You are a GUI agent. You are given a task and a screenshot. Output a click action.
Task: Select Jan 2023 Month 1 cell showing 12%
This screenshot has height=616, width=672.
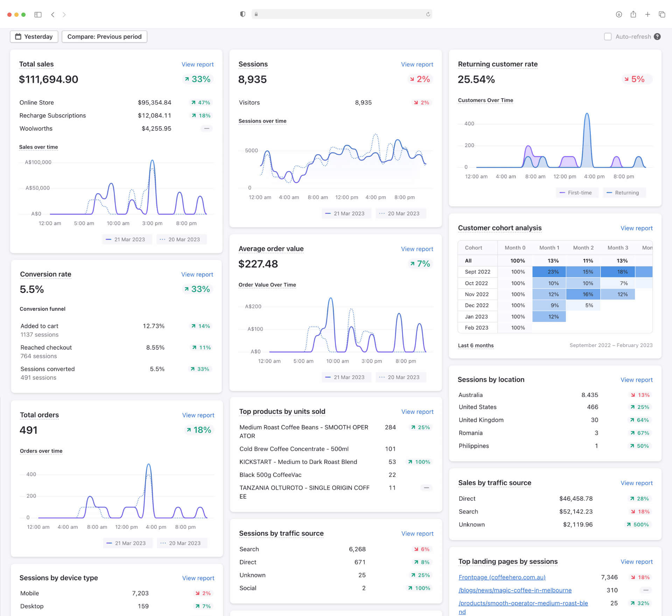549,317
